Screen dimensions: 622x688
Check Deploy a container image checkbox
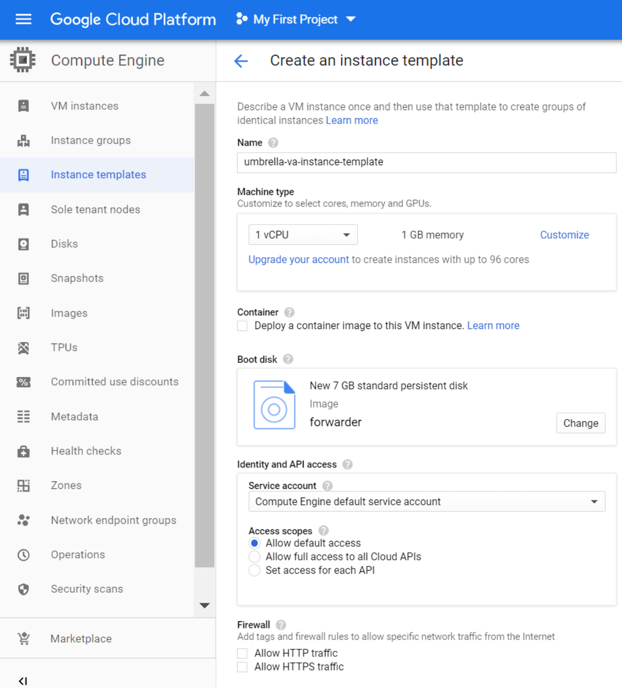click(x=242, y=326)
